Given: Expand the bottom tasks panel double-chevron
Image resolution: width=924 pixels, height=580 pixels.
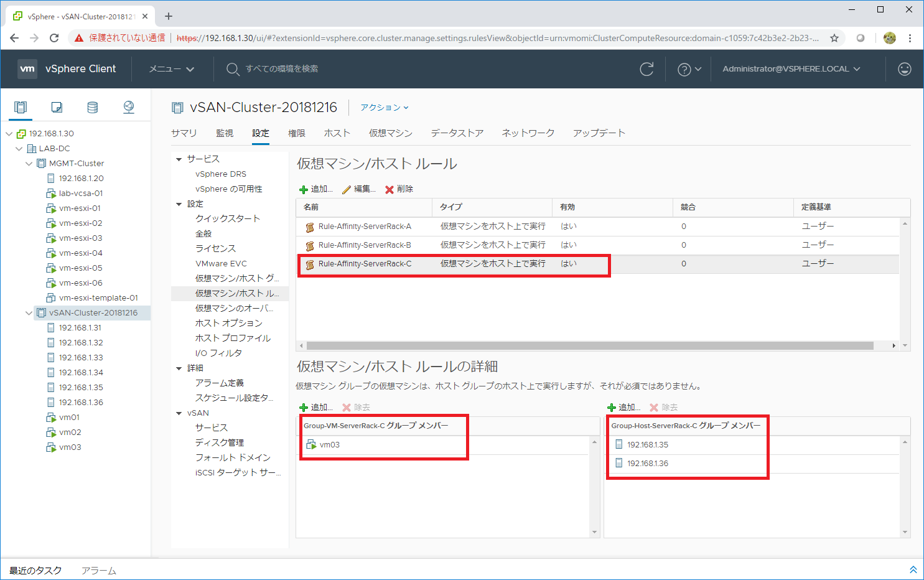Looking at the screenshot, I should pos(913,569).
